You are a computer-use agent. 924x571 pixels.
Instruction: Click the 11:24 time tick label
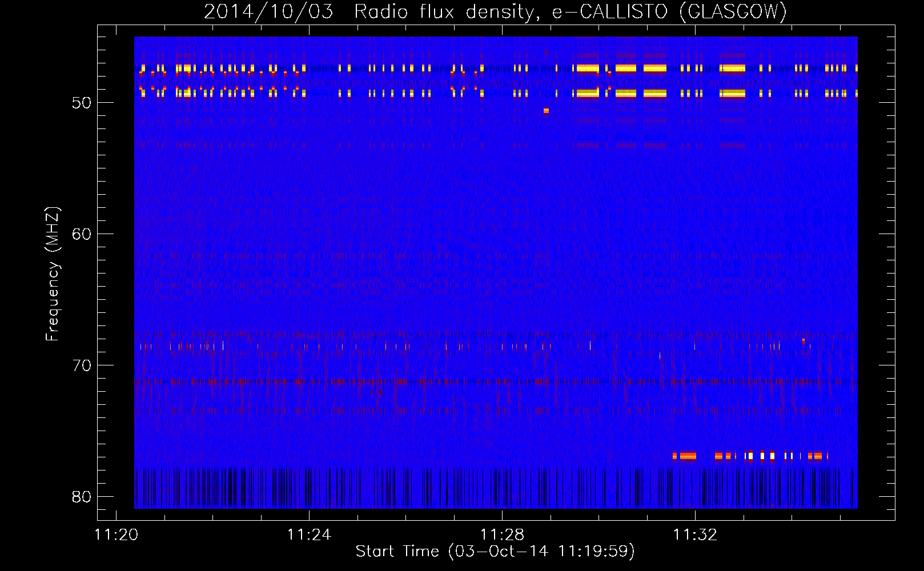pos(309,535)
